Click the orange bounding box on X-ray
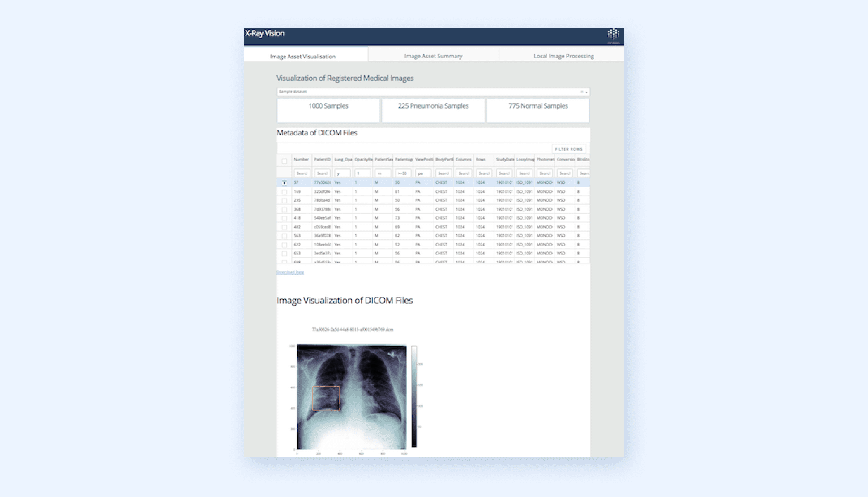This screenshot has height=497, width=868. [x=326, y=398]
